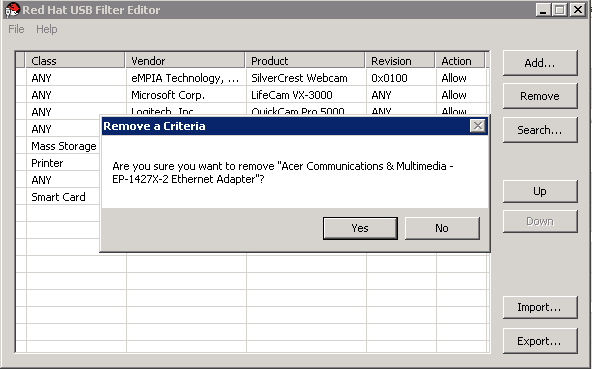
Task: Move criteria with the Up button
Action: coord(540,191)
